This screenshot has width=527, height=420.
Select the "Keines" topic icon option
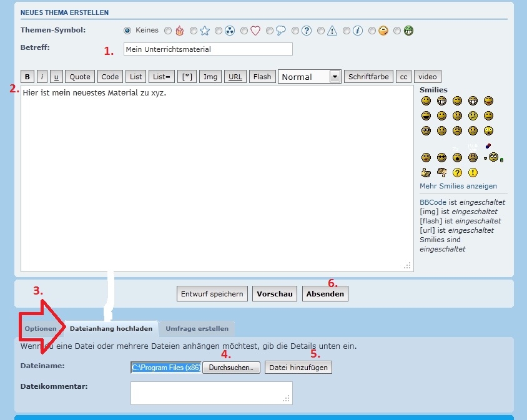click(128, 31)
